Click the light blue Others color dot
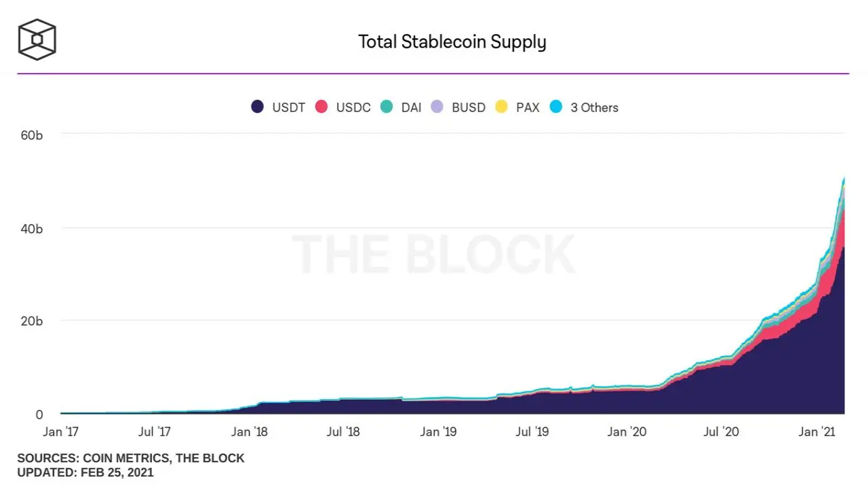 (556, 107)
